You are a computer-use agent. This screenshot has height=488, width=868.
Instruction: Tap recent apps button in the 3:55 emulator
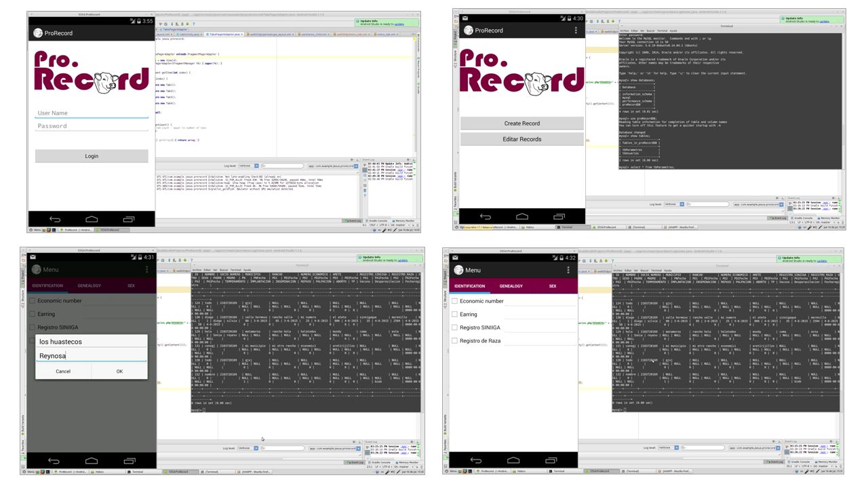[x=128, y=219]
